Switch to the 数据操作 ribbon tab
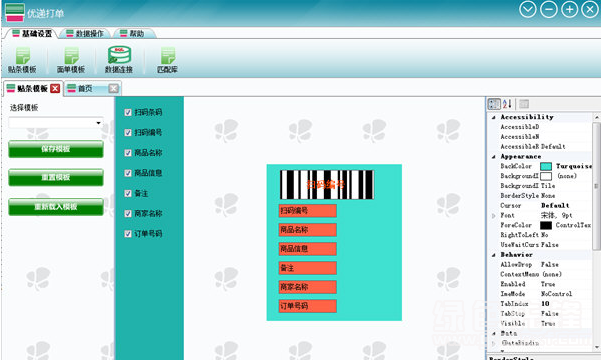Screen dimensions: 602x360 85,34
